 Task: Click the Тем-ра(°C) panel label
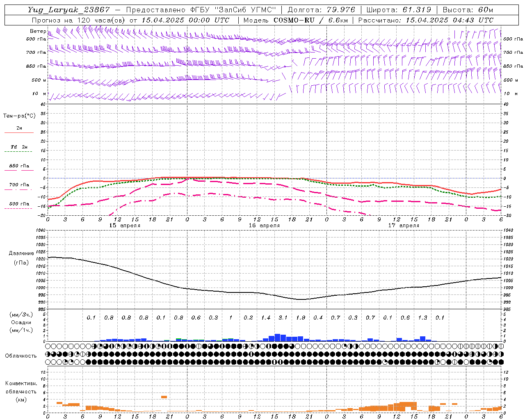pyautogui.click(x=19, y=116)
